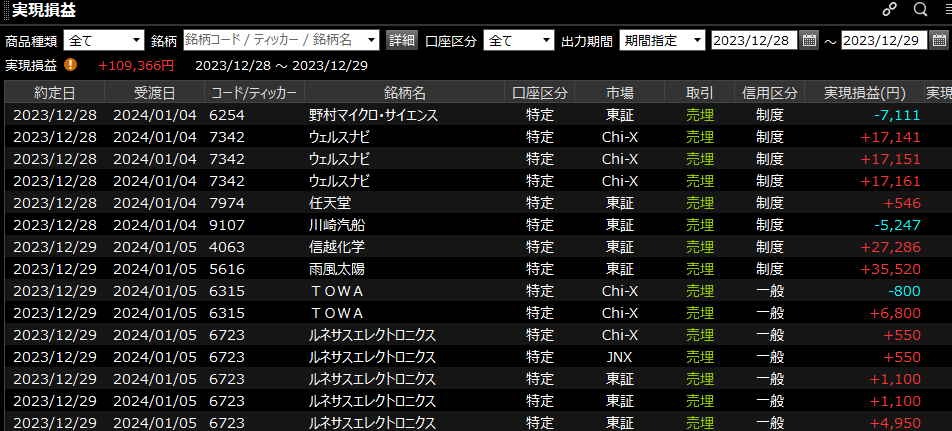Sort by the コード/ティッカー column header

pos(254,93)
